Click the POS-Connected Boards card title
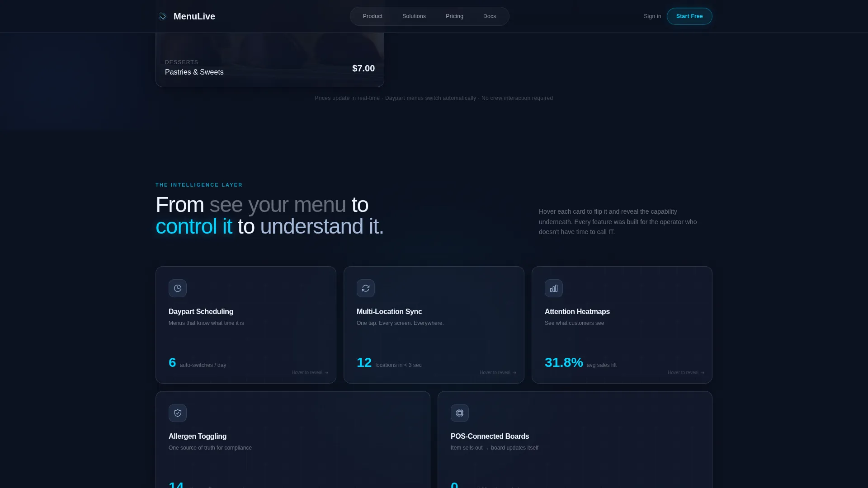Image resolution: width=868 pixels, height=488 pixels. [x=490, y=436]
